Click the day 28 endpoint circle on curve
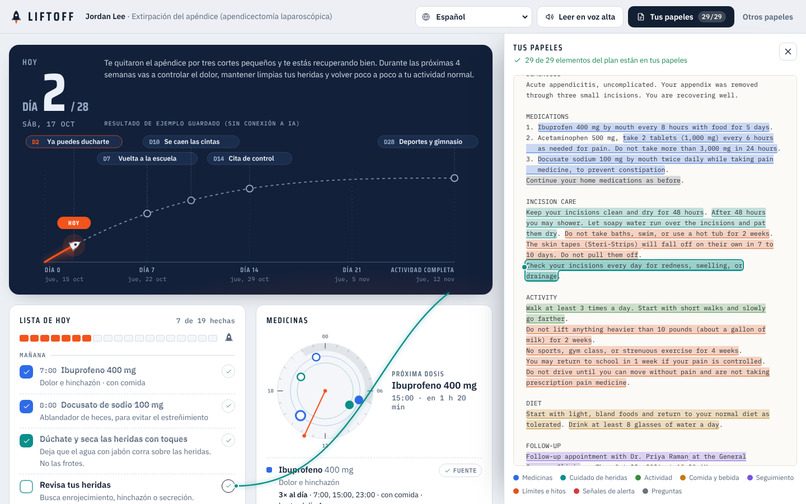806x504 pixels. [x=454, y=178]
